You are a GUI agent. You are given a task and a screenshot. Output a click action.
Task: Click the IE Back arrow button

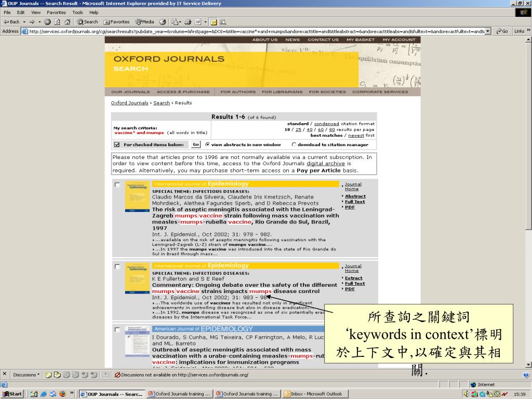(x=11, y=22)
